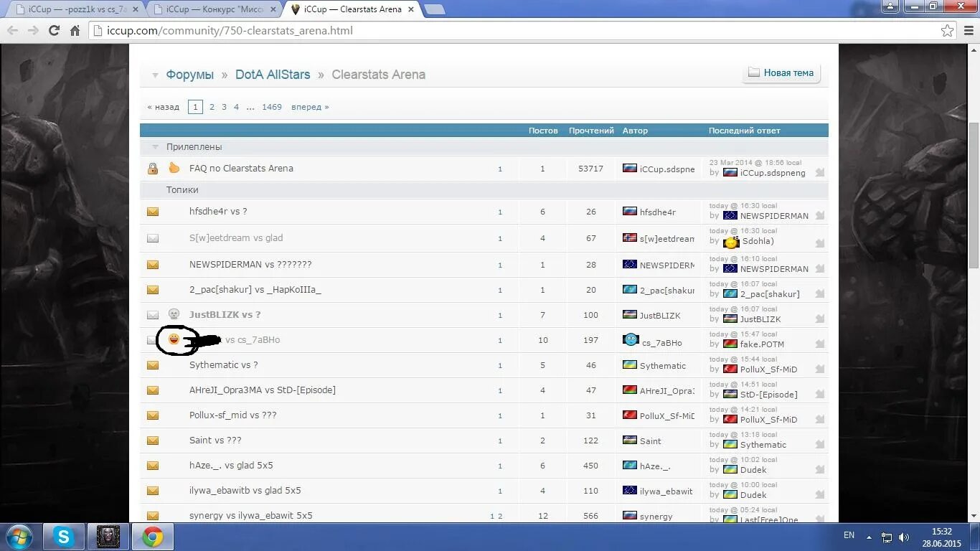Open author profile hfsdhe4r

658,212
